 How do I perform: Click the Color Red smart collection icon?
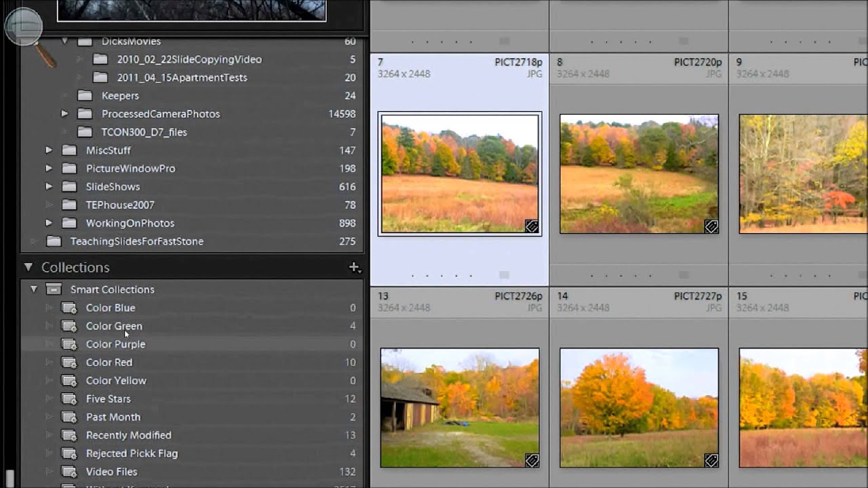(69, 363)
